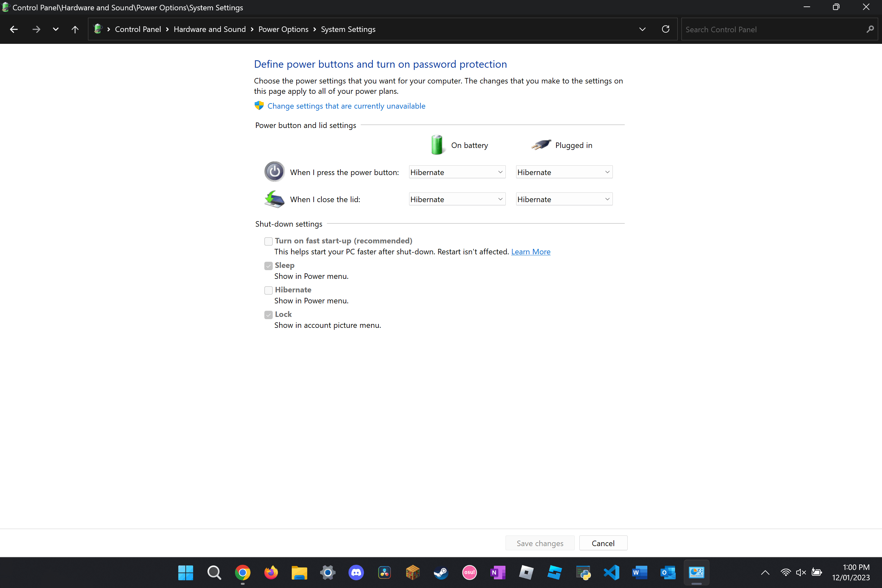The image size is (882, 588).
Task: Open the recent locations chevron
Action: pos(55,29)
